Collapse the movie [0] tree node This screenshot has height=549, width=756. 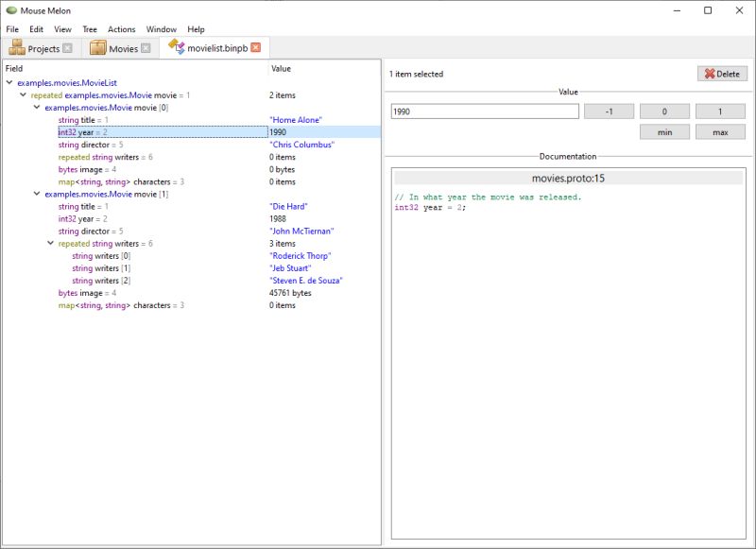tap(37, 107)
